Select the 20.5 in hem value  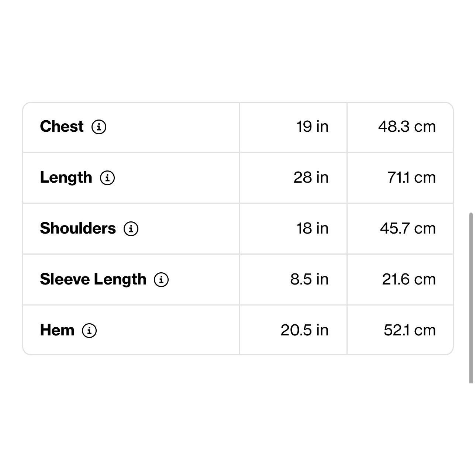(304, 330)
